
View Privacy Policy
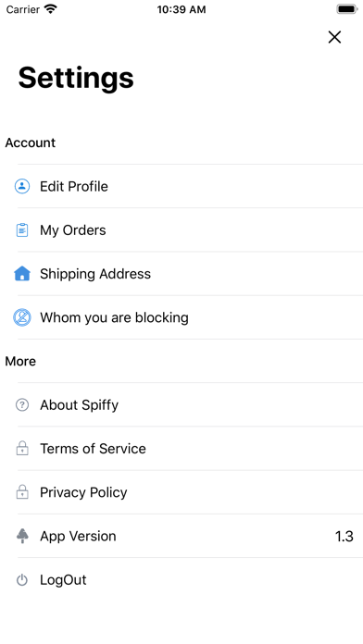point(190,492)
